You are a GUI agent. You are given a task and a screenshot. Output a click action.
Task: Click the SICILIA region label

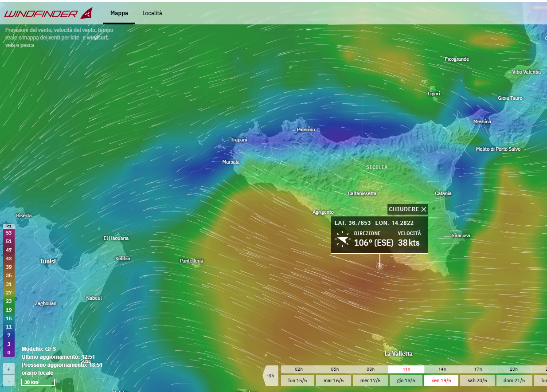pos(377,167)
